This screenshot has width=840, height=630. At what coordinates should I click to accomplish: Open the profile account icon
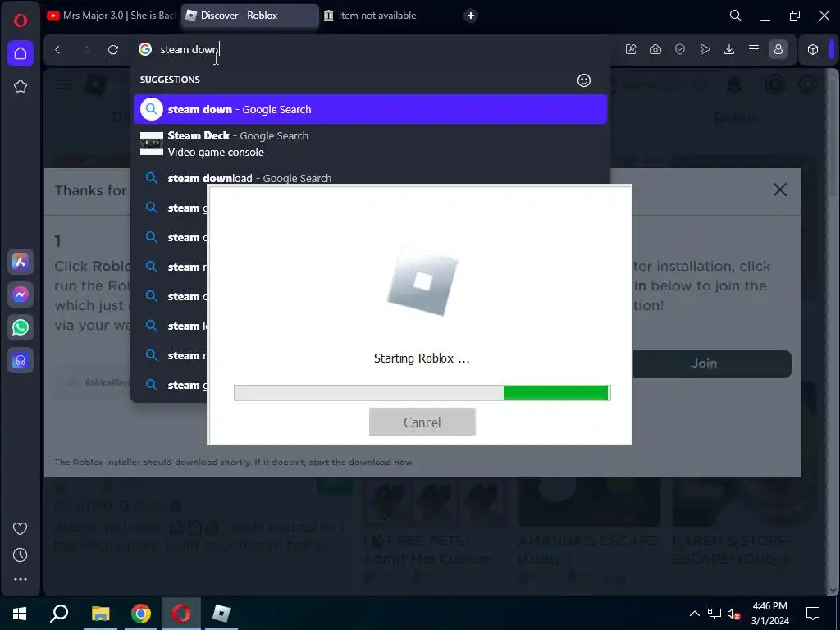[778, 49]
